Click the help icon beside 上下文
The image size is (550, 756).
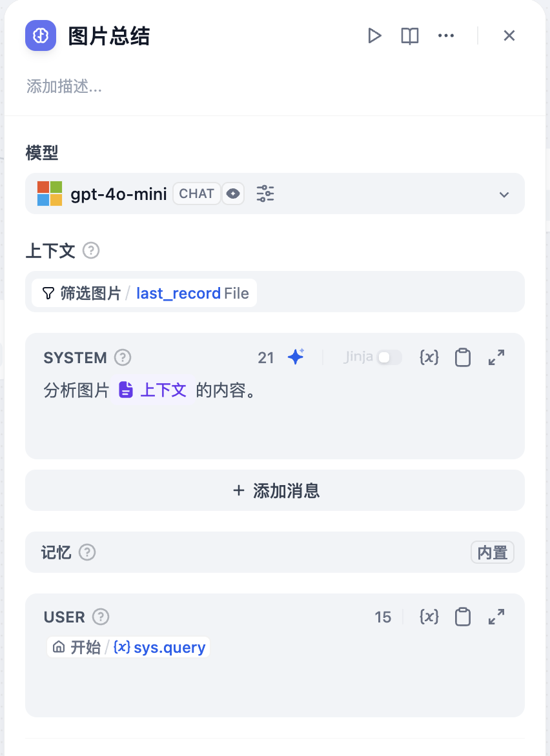pos(92,251)
